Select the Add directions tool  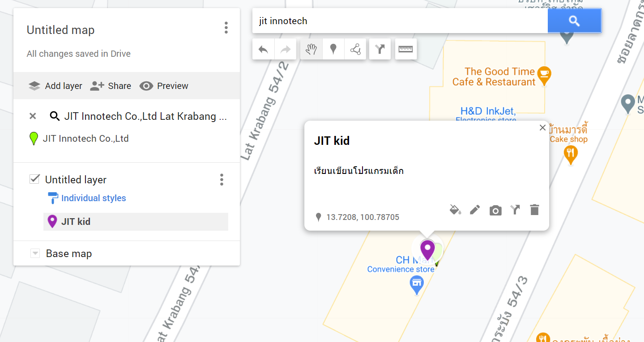(x=380, y=49)
